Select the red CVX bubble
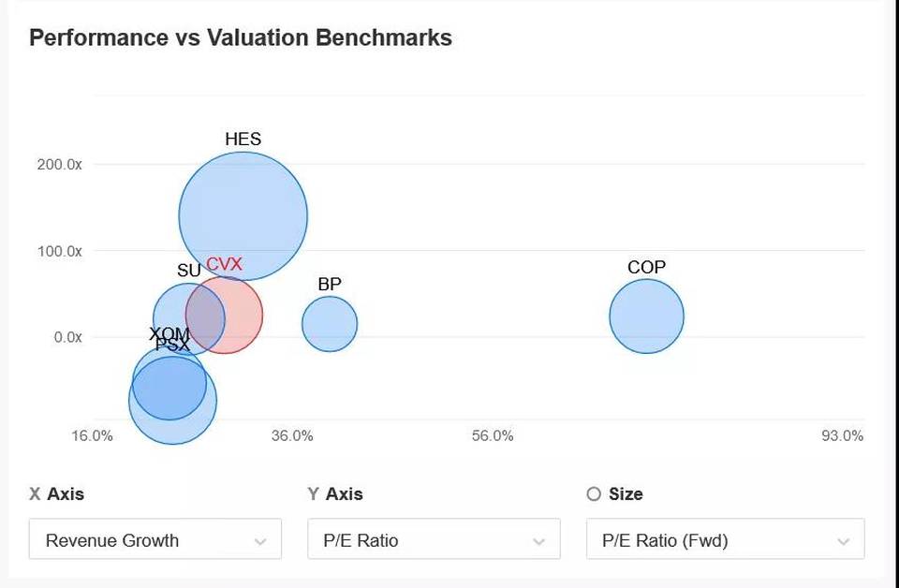This screenshot has width=899, height=588. pyautogui.click(x=224, y=315)
